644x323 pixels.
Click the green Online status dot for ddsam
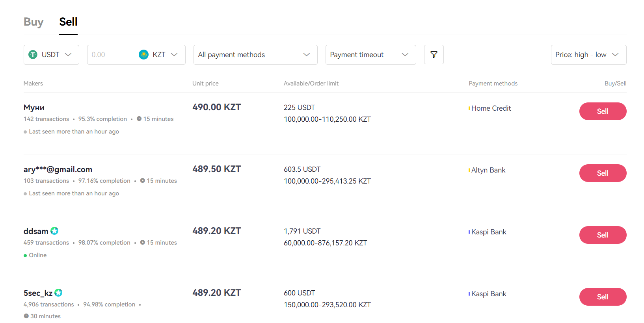(x=25, y=256)
